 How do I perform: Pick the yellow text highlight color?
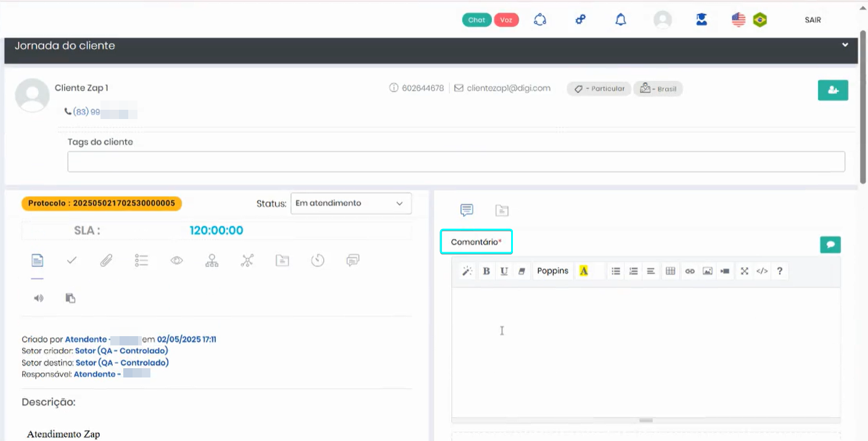[584, 271]
